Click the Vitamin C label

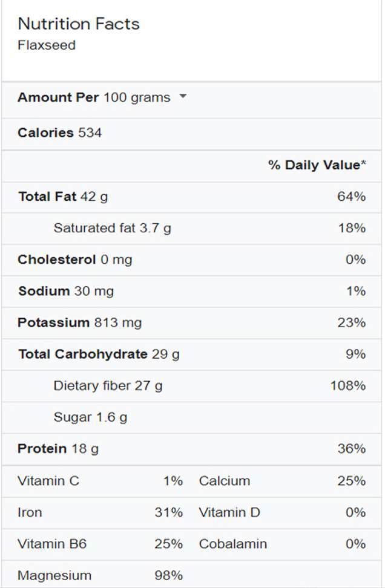48,481
